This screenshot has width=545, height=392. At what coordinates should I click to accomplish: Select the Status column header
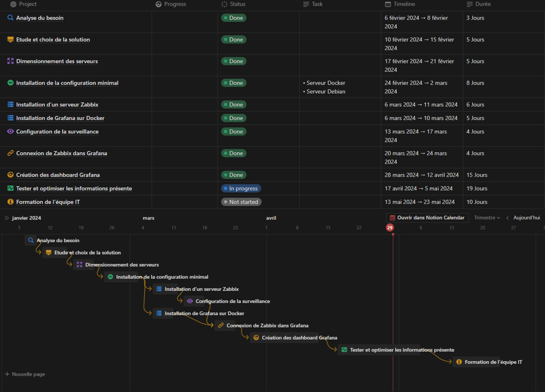(237, 4)
